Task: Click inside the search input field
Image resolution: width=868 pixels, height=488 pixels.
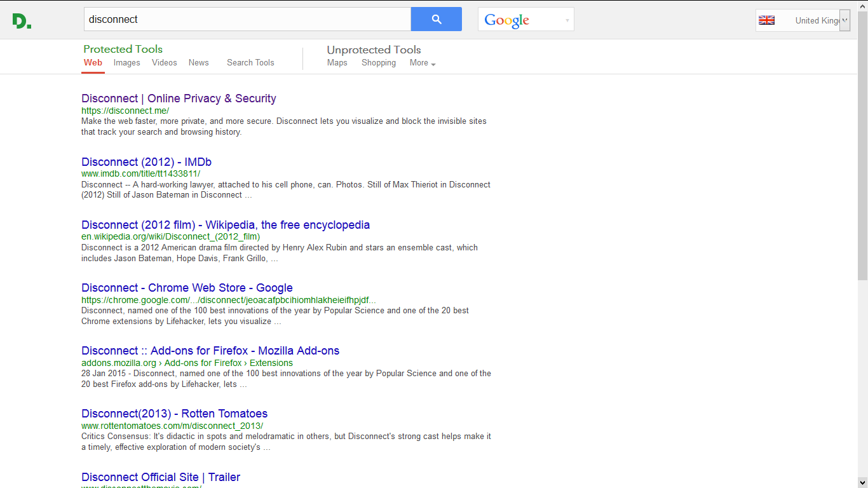Action: click(248, 19)
